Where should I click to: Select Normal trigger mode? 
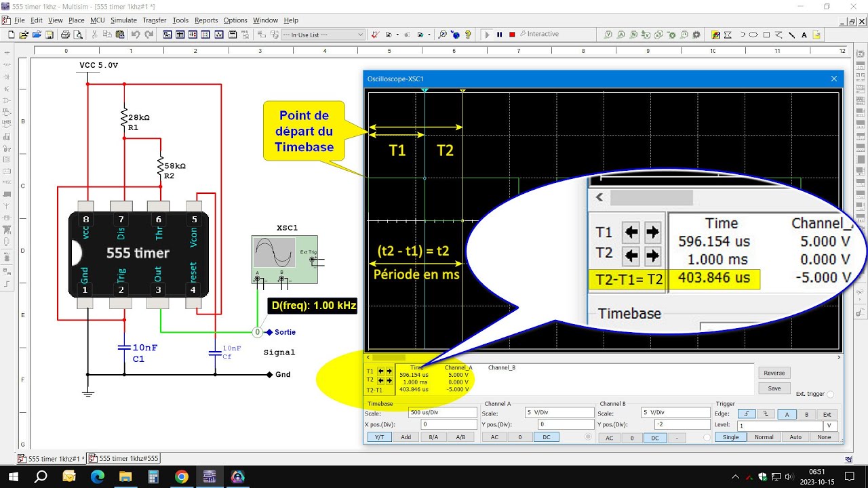click(x=764, y=437)
